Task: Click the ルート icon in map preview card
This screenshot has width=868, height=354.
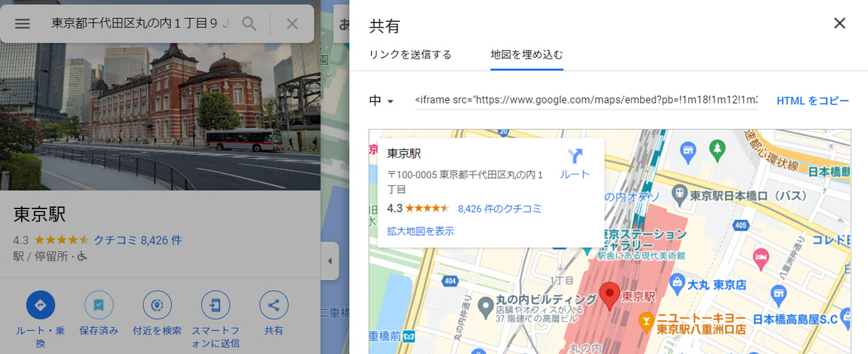Action: click(x=575, y=156)
